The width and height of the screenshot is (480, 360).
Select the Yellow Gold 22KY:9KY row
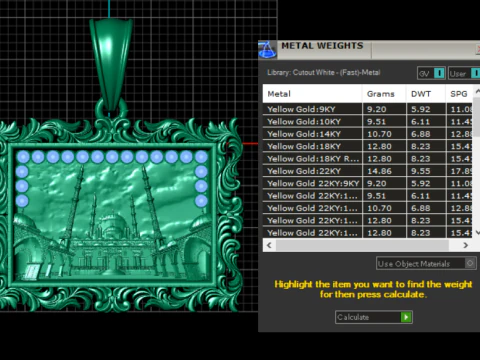click(x=367, y=183)
